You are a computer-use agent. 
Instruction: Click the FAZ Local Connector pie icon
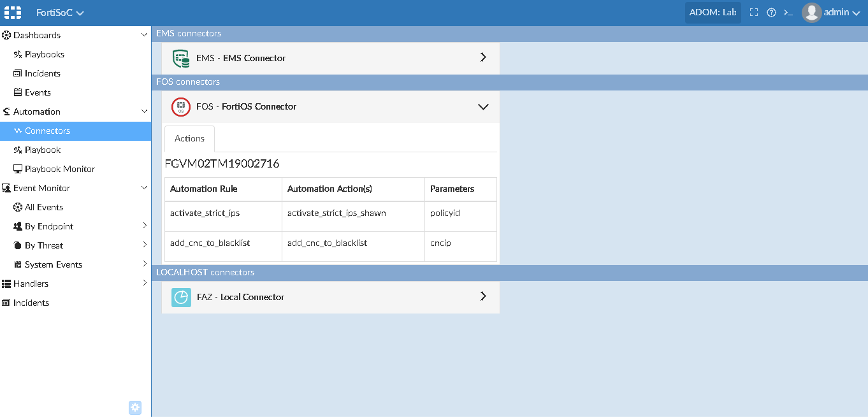180,297
